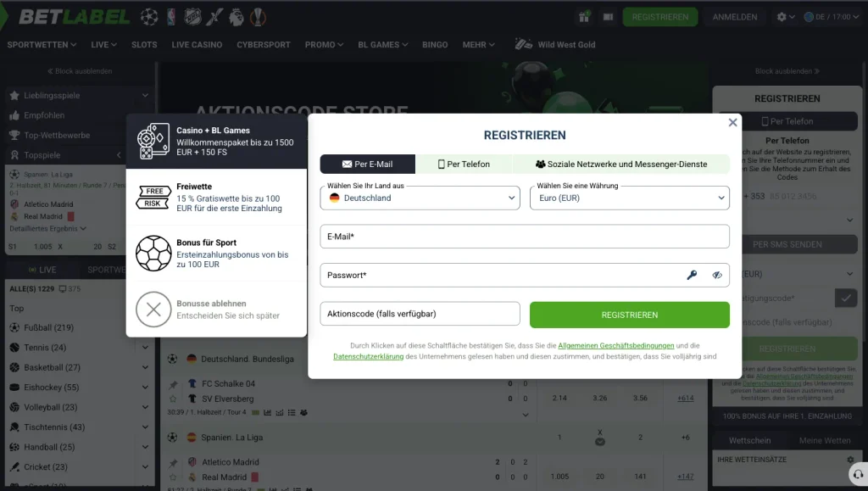Select the Freiwette free bet bonus
868x491 pixels.
216,197
